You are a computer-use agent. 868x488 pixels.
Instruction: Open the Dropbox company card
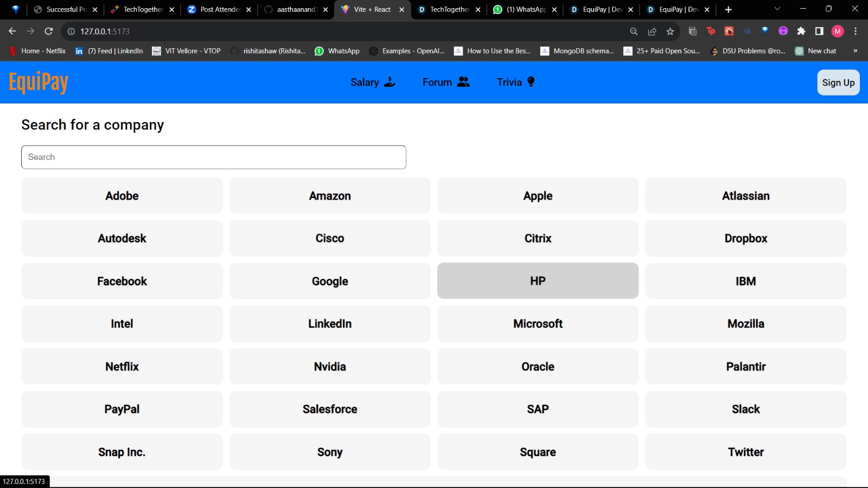(x=746, y=239)
